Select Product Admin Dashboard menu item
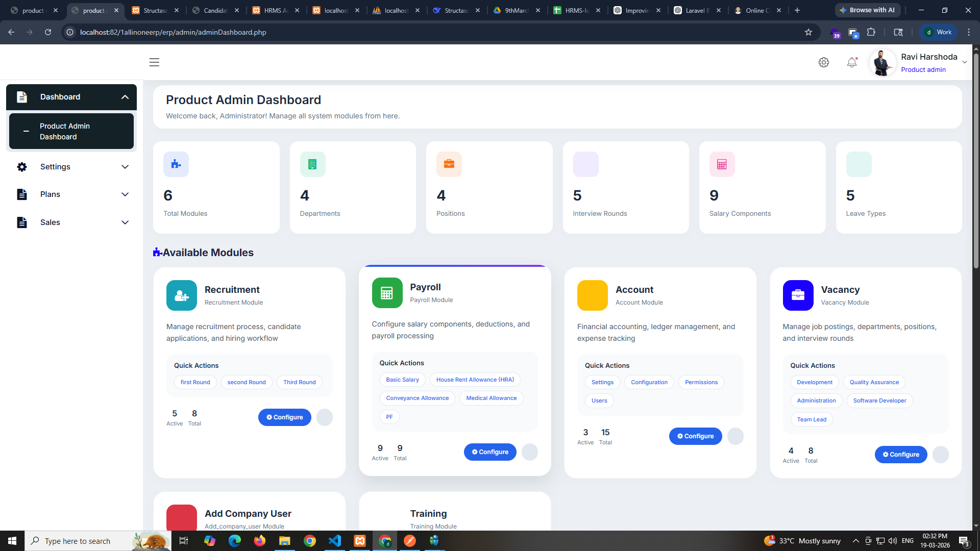Image resolution: width=980 pixels, height=551 pixels. pos(71,131)
